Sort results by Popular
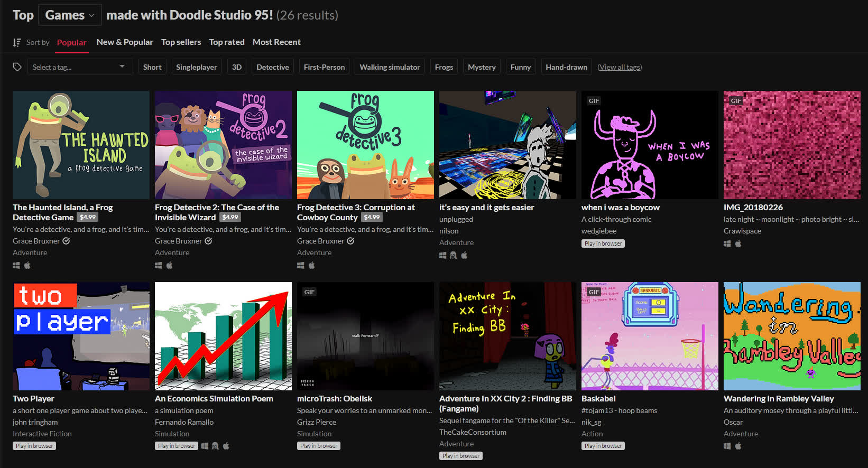 coord(72,42)
